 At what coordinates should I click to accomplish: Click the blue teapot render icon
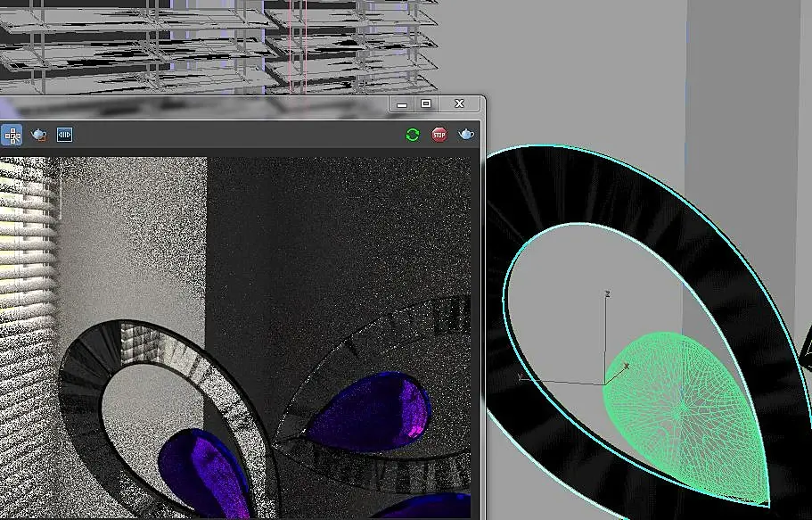coord(466,135)
